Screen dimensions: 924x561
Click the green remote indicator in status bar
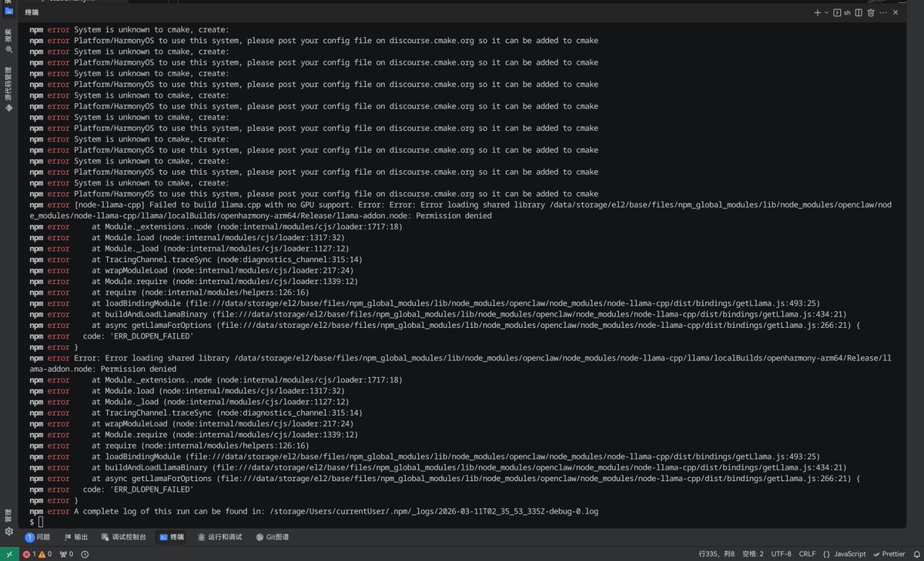point(8,554)
